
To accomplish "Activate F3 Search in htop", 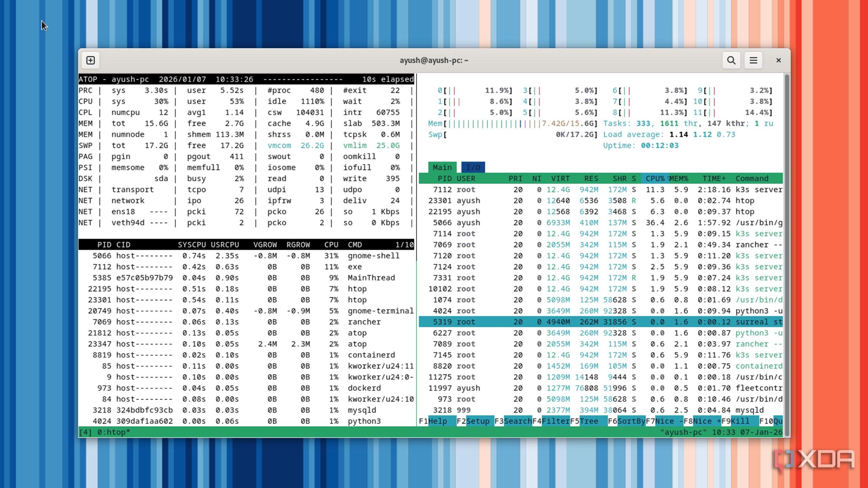I will (x=513, y=421).
